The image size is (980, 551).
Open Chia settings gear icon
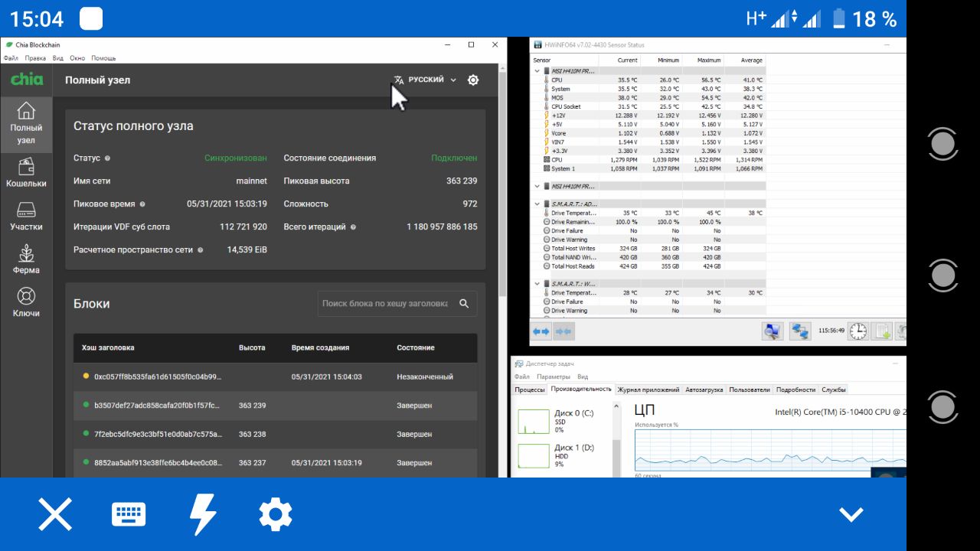[x=473, y=80]
